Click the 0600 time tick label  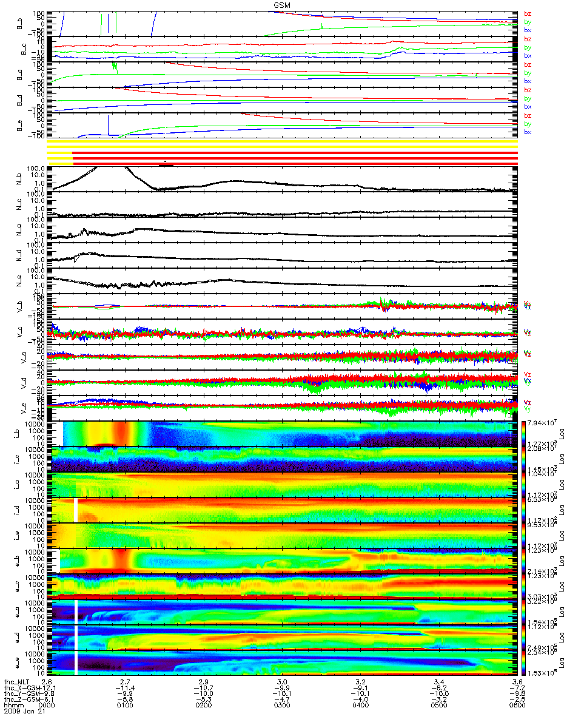(x=517, y=706)
